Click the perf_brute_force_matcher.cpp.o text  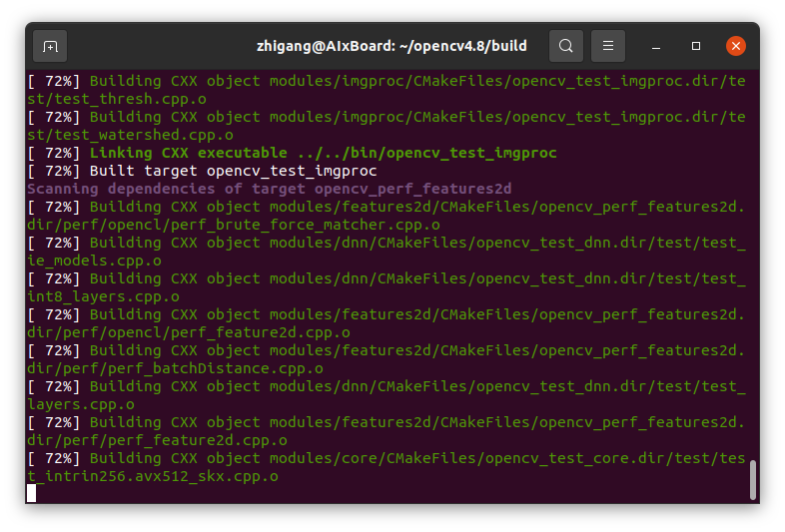(x=190, y=225)
